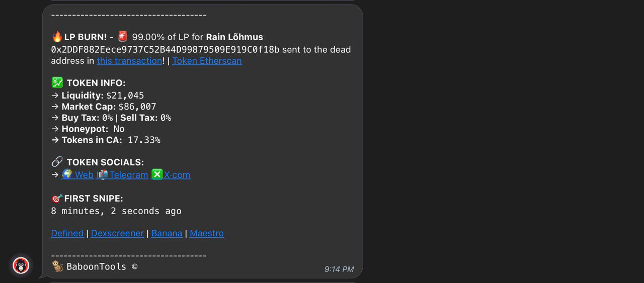
Task: Copy the 0x2DDF contract address
Action: coord(165,49)
